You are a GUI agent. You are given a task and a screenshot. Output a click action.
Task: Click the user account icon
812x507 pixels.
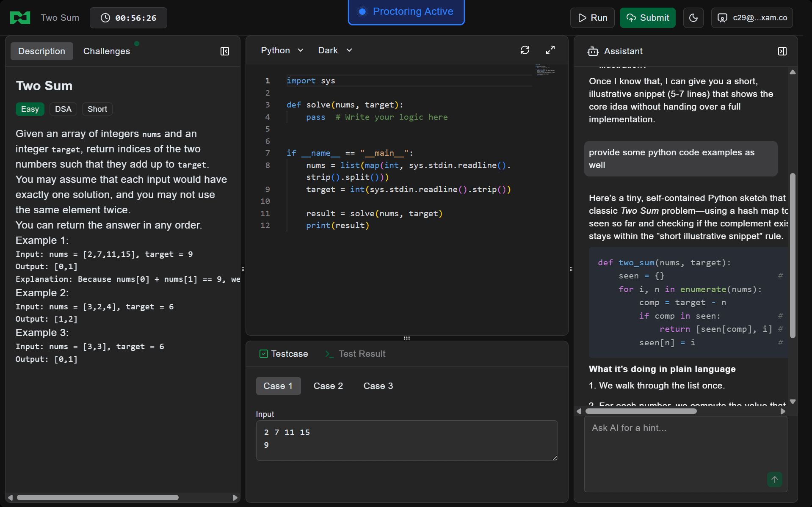(x=722, y=18)
